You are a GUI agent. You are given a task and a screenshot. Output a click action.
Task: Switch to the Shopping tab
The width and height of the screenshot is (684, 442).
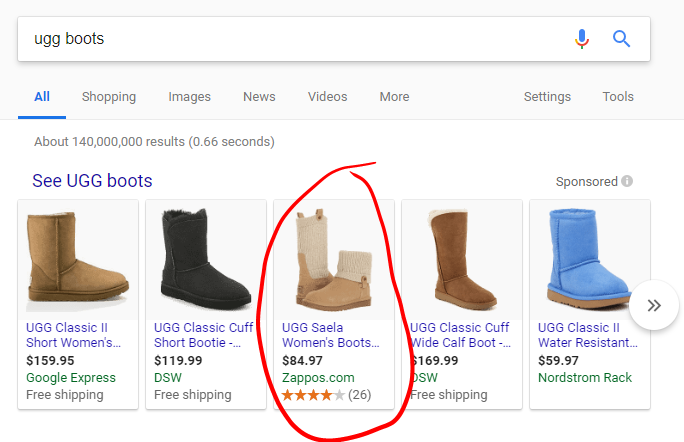[108, 97]
